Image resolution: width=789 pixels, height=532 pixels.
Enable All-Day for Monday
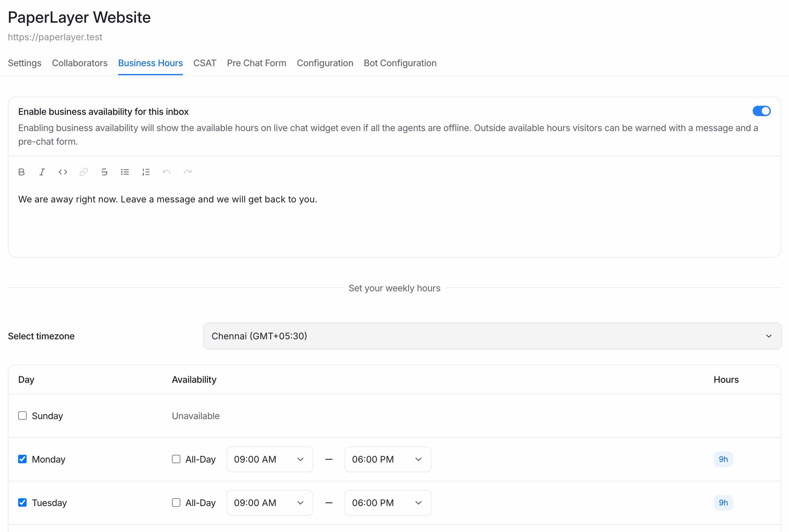pyautogui.click(x=176, y=459)
